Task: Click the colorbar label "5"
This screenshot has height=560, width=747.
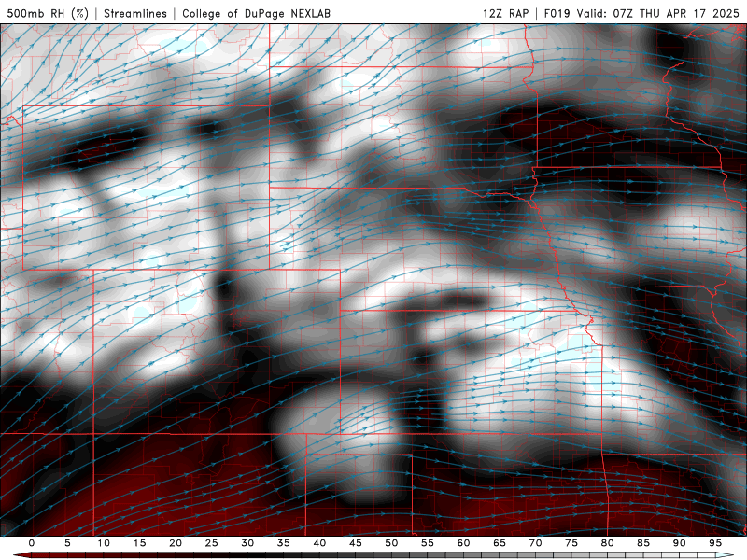Action: pos(67,543)
